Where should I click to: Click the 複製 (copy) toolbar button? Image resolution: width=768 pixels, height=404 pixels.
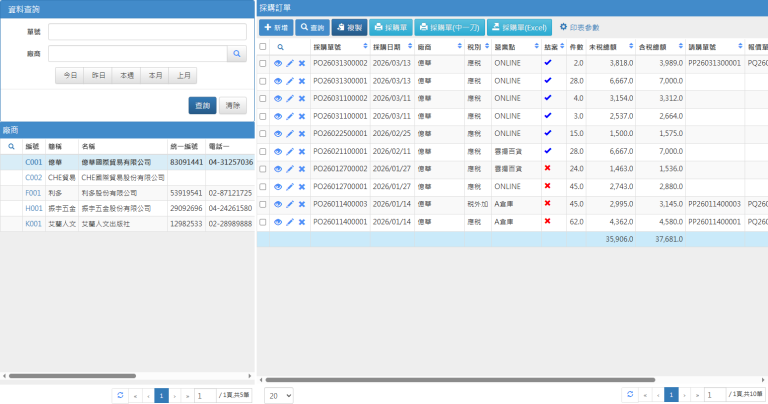coord(349,27)
